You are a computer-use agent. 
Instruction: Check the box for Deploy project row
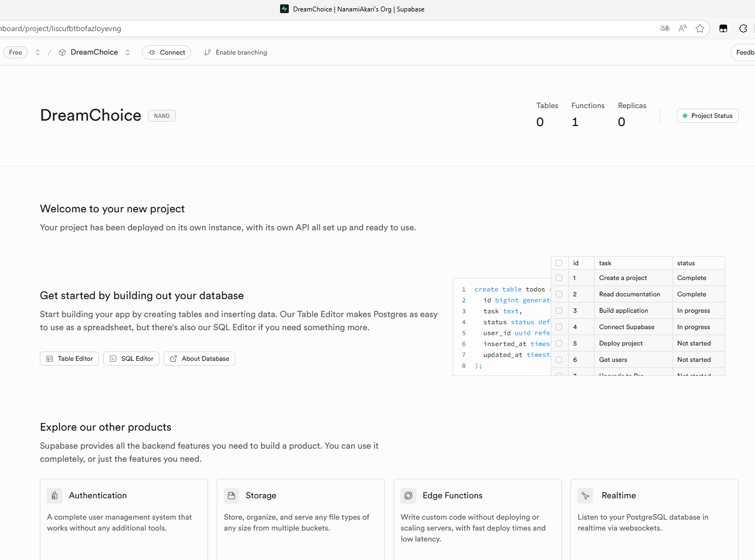click(559, 343)
